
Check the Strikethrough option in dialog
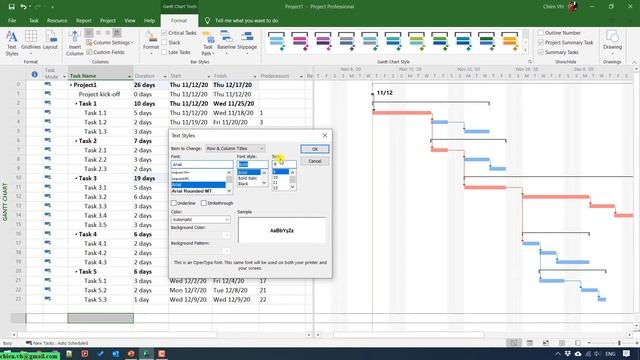204,203
